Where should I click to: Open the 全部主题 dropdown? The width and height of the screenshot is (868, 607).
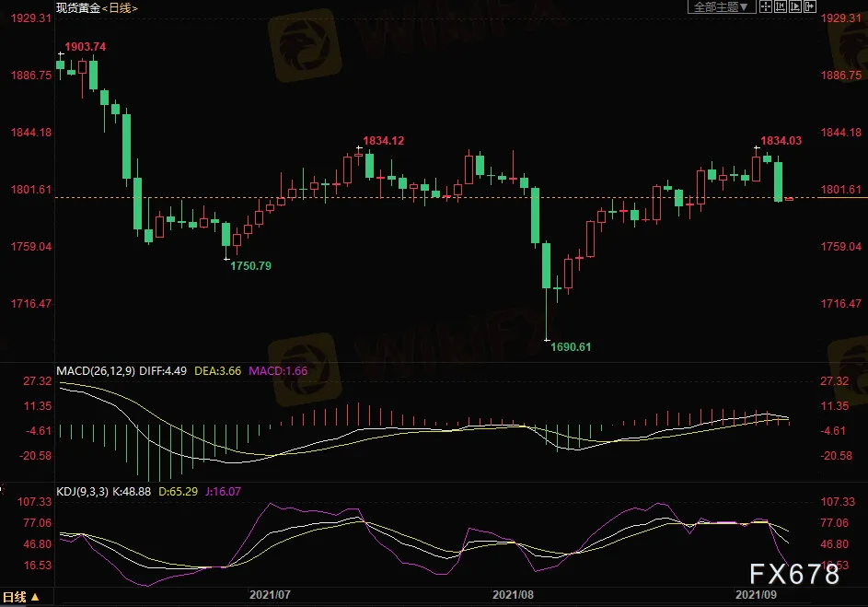click(x=721, y=6)
